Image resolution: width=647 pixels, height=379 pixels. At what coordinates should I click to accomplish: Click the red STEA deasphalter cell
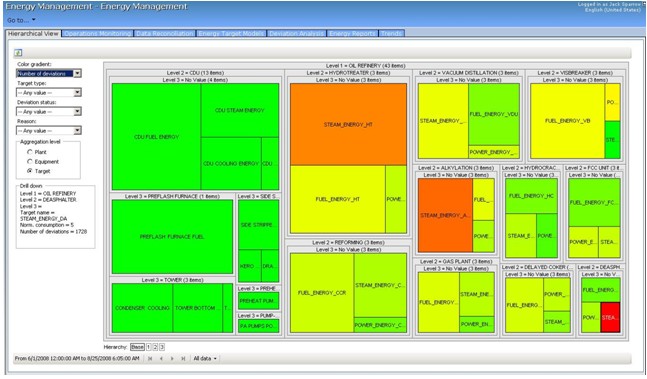(x=610, y=318)
